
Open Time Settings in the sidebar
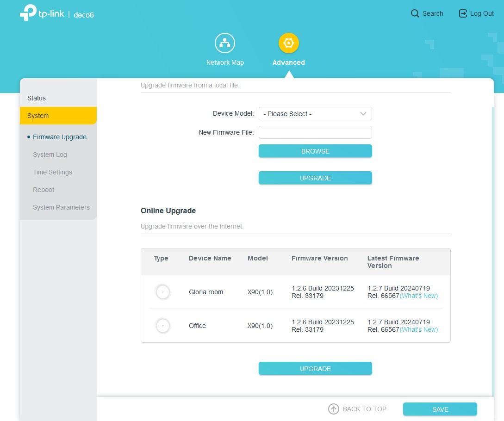52,172
